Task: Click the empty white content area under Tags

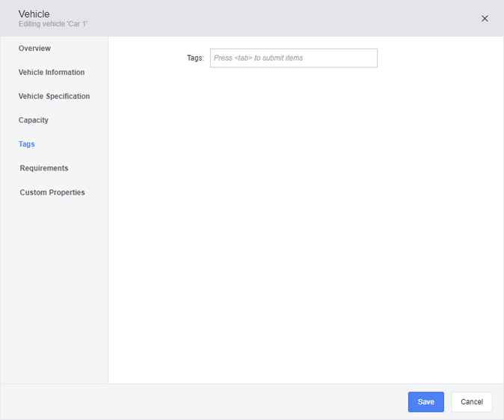Action: [305, 225]
